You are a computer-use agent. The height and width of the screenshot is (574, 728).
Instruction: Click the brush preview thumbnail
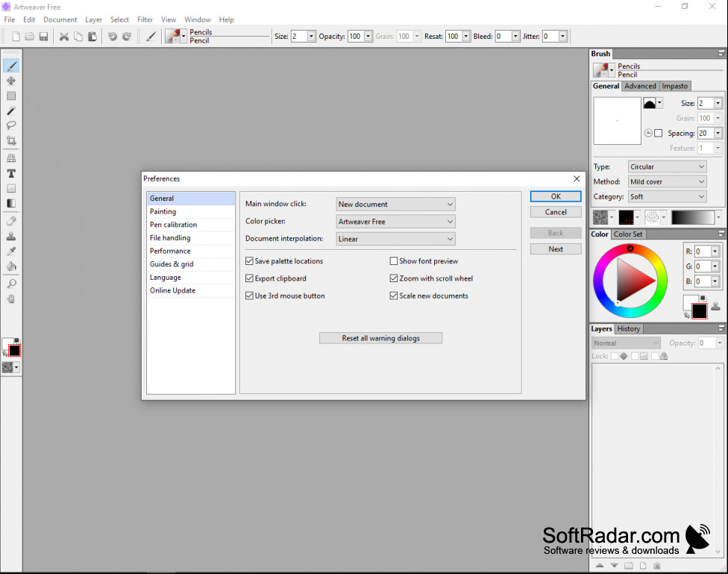(617, 121)
